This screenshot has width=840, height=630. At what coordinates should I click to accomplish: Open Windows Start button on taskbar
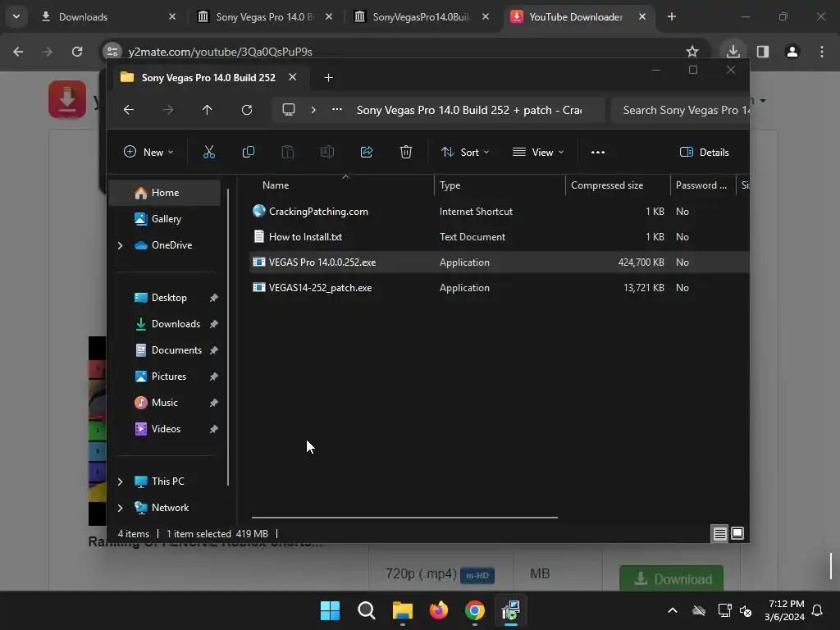pos(330,610)
